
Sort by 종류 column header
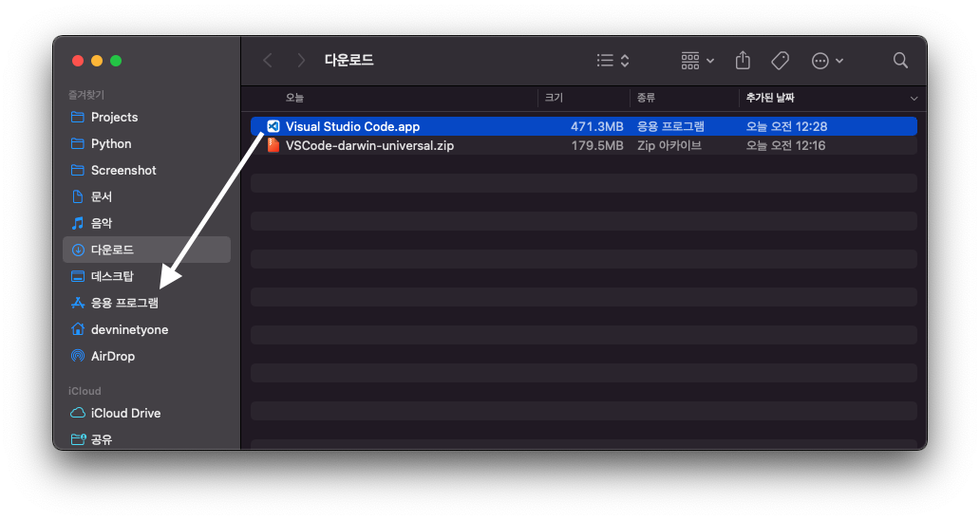(646, 98)
